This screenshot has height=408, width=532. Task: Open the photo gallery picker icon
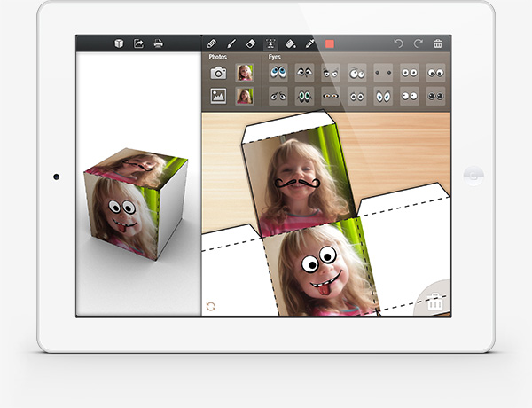coord(218,96)
